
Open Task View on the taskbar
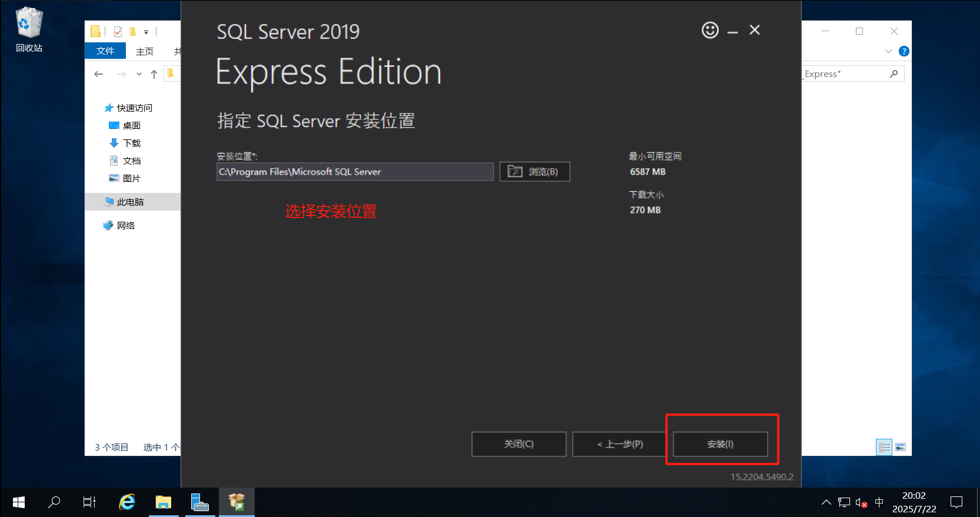[89, 502]
